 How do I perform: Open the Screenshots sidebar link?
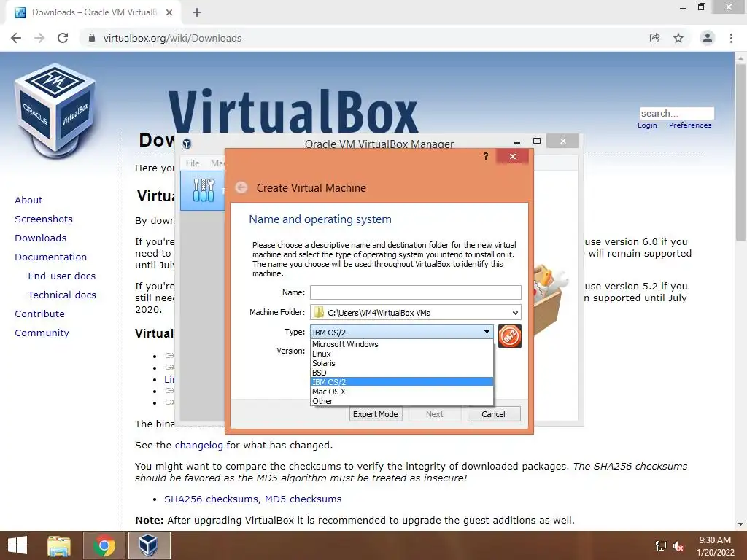tap(44, 219)
